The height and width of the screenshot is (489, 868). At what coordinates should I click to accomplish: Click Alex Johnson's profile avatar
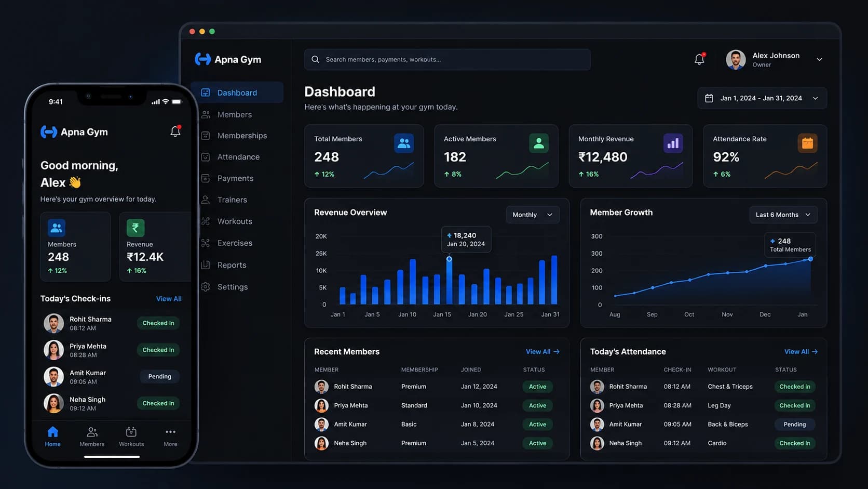[x=736, y=60]
